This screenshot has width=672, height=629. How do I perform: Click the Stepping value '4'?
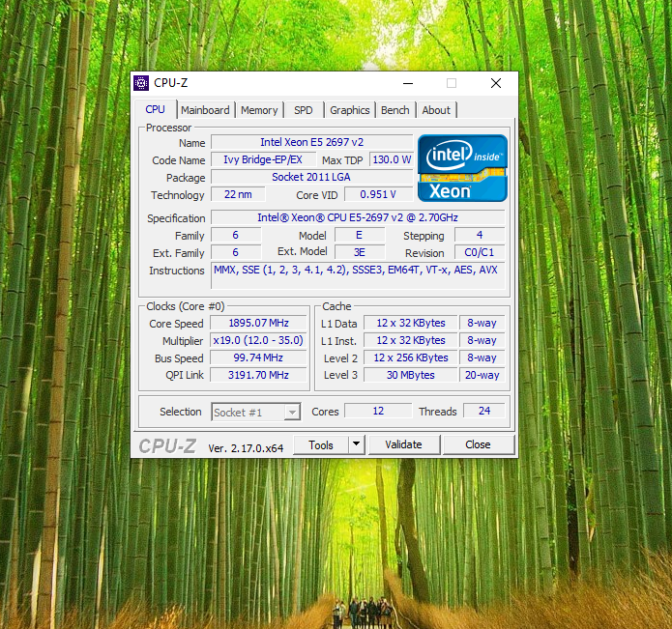click(x=480, y=235)
